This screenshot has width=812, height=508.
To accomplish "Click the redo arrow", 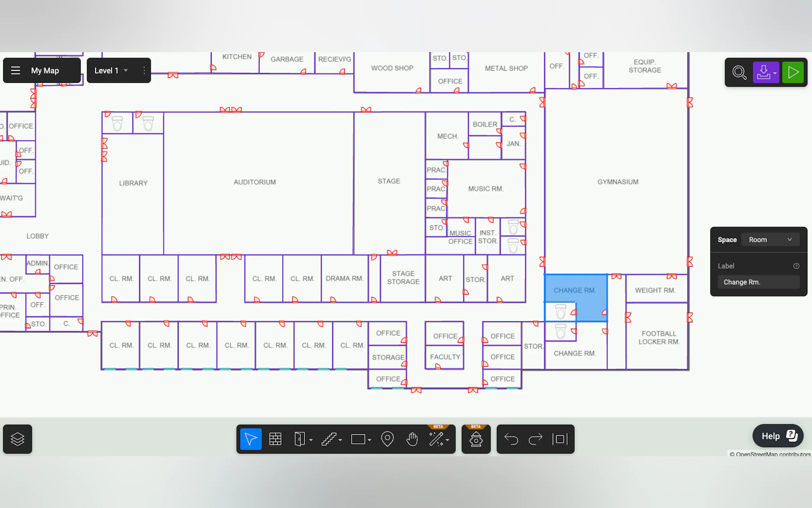I will pyautogui.click(x=535, y=439).
